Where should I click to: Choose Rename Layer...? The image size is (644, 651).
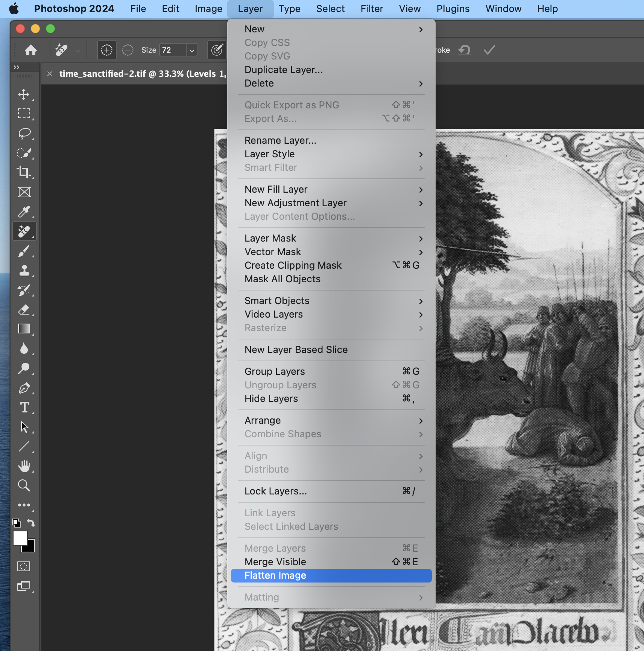[331, 140]
